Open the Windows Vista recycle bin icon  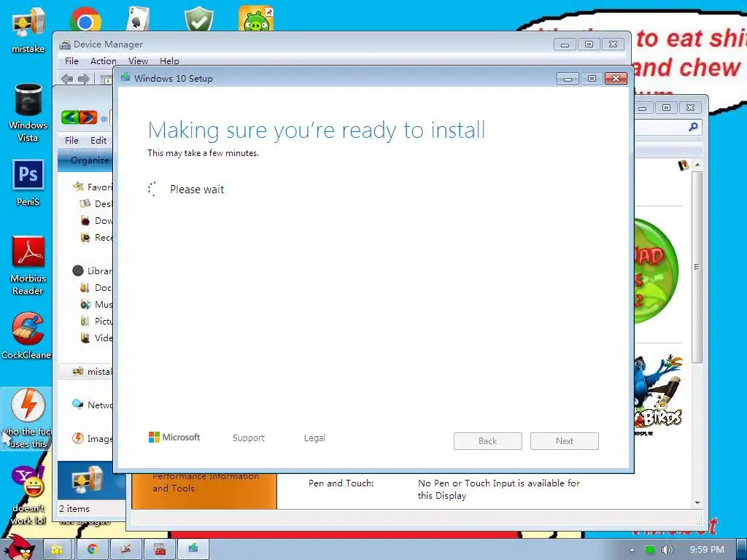pos(28,112)
